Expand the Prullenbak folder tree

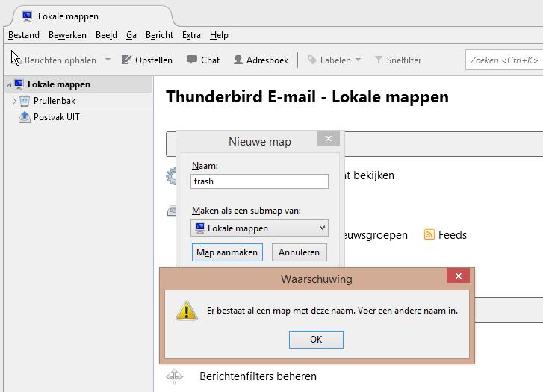pos(14,101)
